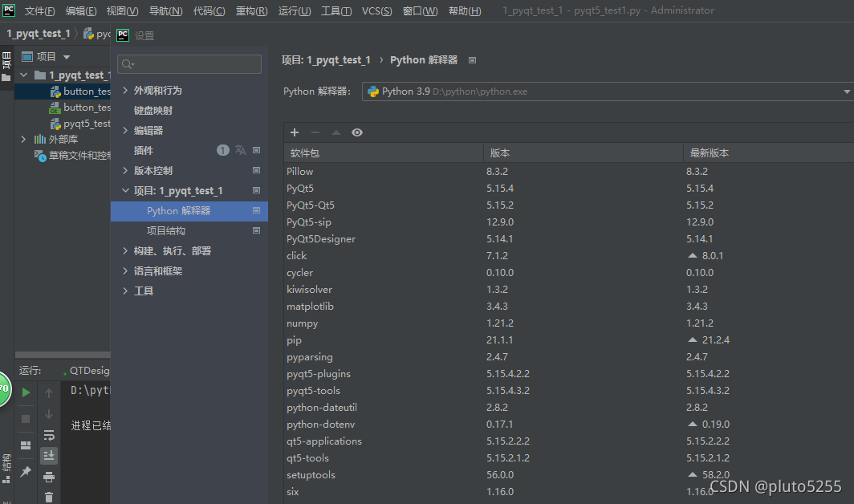This screenshot has height=504, width=854.
Task: Open the QTDesigner run tab
Action: (x=87, y=371)
